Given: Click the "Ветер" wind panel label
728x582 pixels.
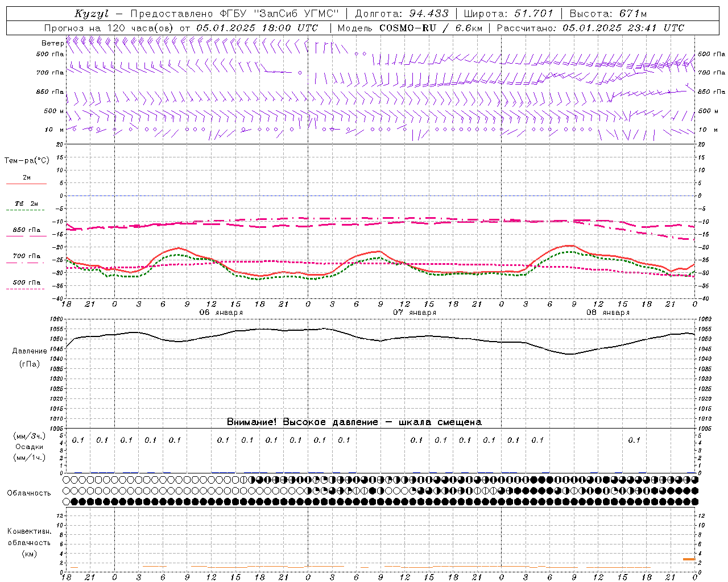Looking at the screenshot, I should point(52,43).
